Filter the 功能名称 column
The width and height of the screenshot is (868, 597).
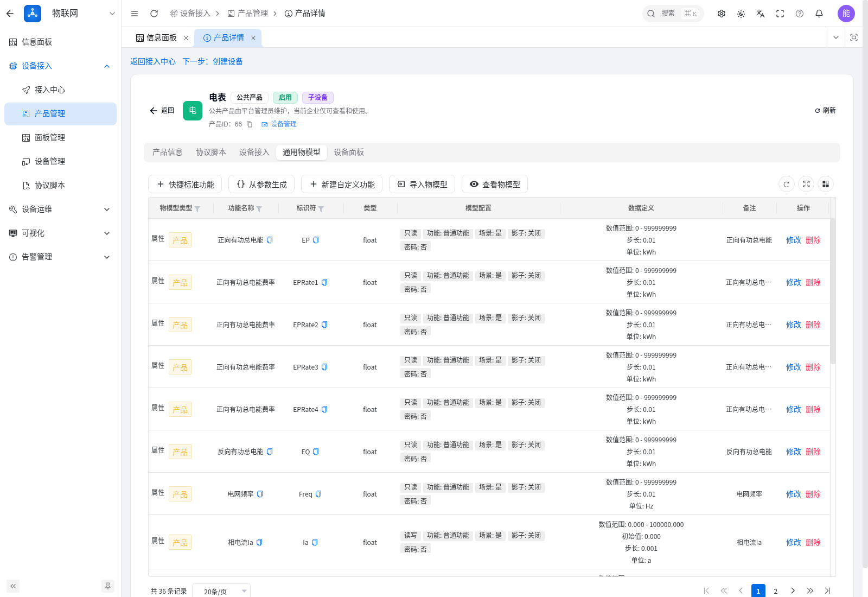tap(259, 209)
